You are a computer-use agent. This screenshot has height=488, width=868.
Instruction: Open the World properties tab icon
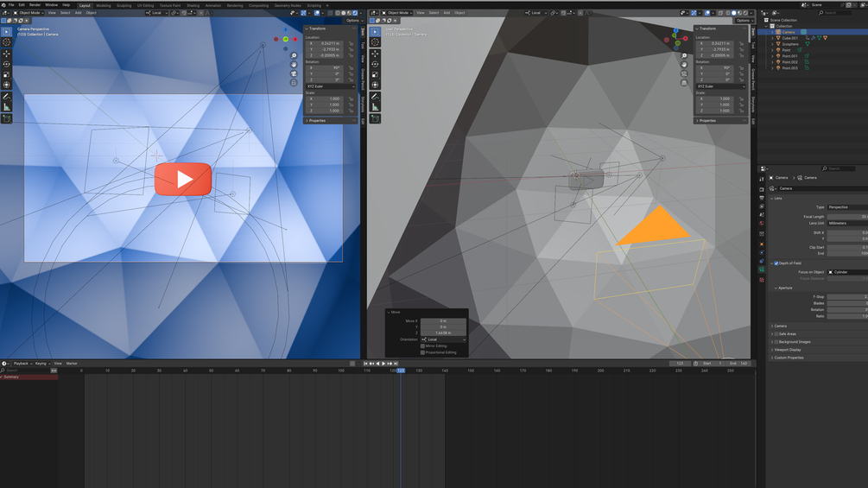[762, 224]
